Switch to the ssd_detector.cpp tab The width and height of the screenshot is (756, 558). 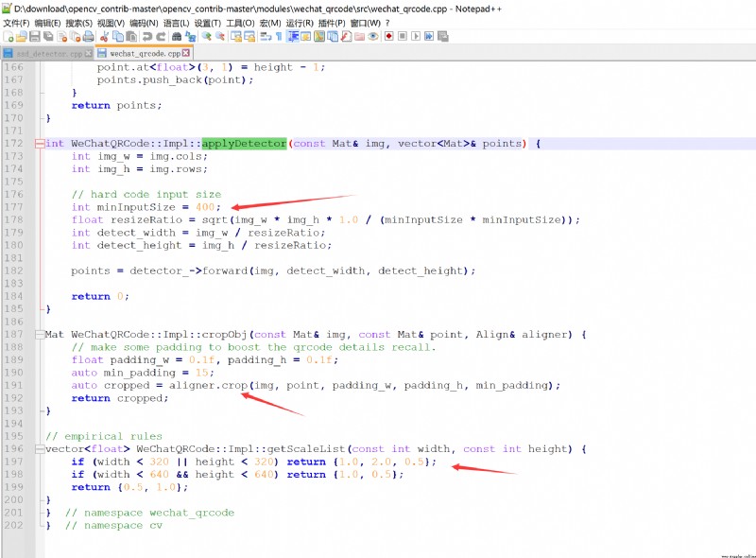[x=49, y=54]
